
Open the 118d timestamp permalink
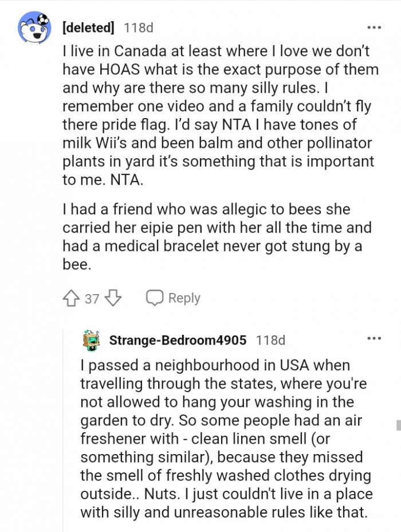coord(138,26)
